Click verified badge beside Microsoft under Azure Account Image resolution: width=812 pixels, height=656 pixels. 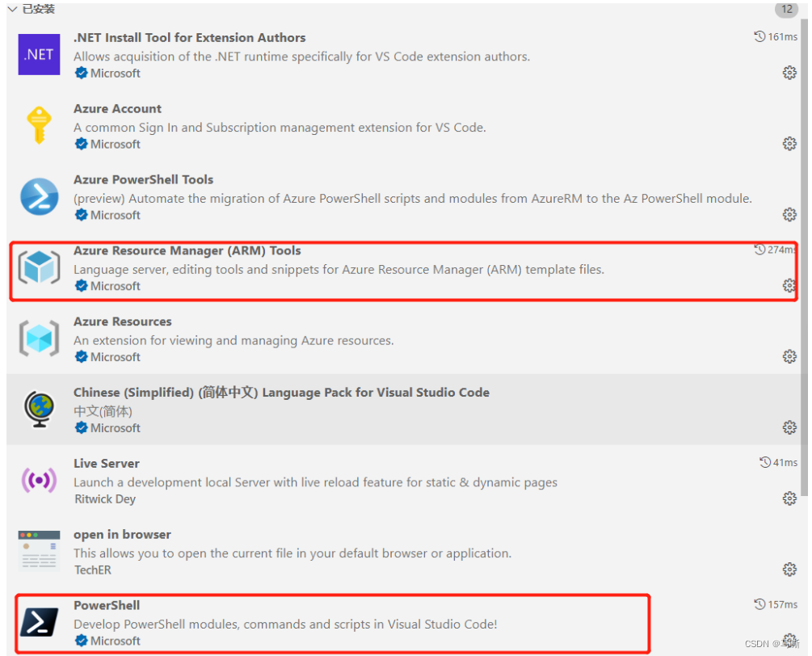point(81,144)
